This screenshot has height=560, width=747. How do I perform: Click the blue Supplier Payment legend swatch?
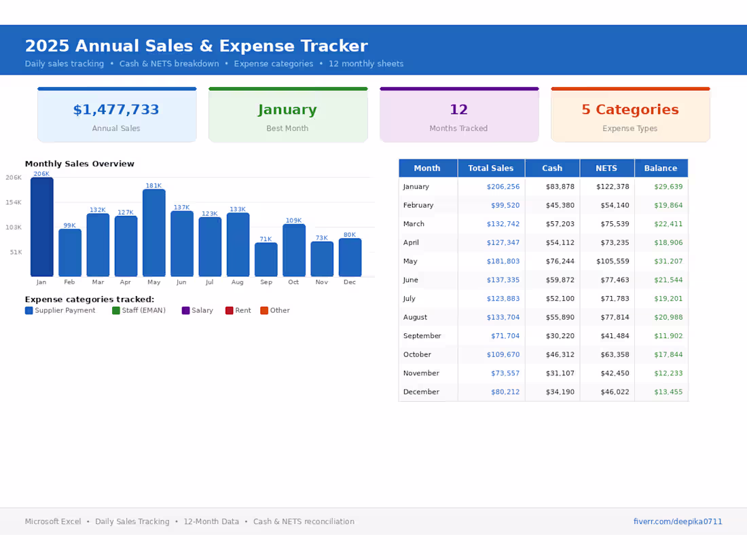tap(29, 310)
